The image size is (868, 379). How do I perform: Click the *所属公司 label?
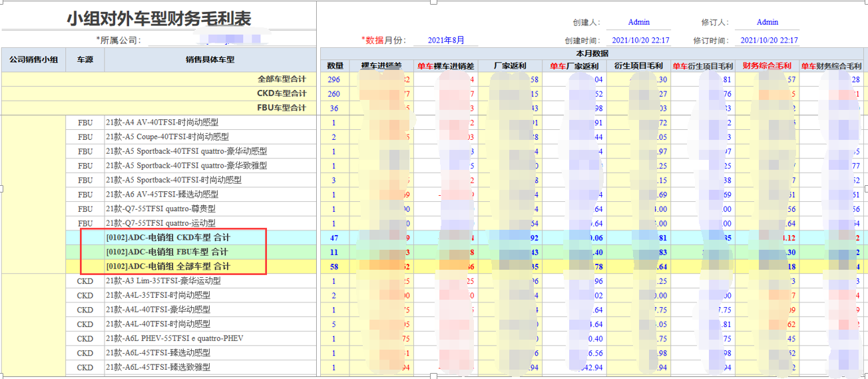point(118,40)
